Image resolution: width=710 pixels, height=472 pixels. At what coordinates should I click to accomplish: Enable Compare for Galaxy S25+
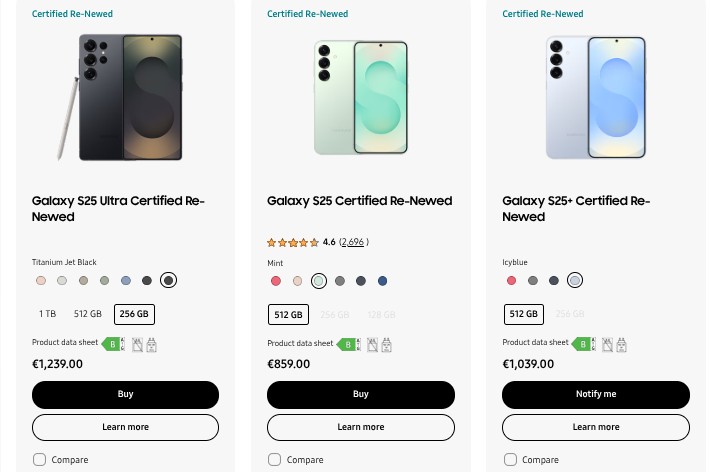click(510, 460)
